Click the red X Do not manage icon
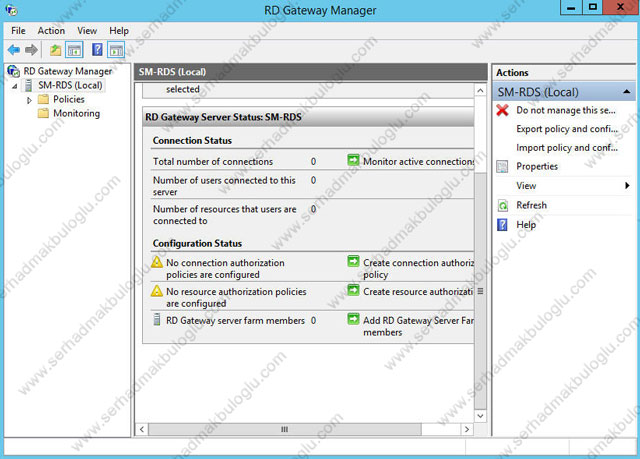This screenshot has width=640, height=459. tap(502, 110)
